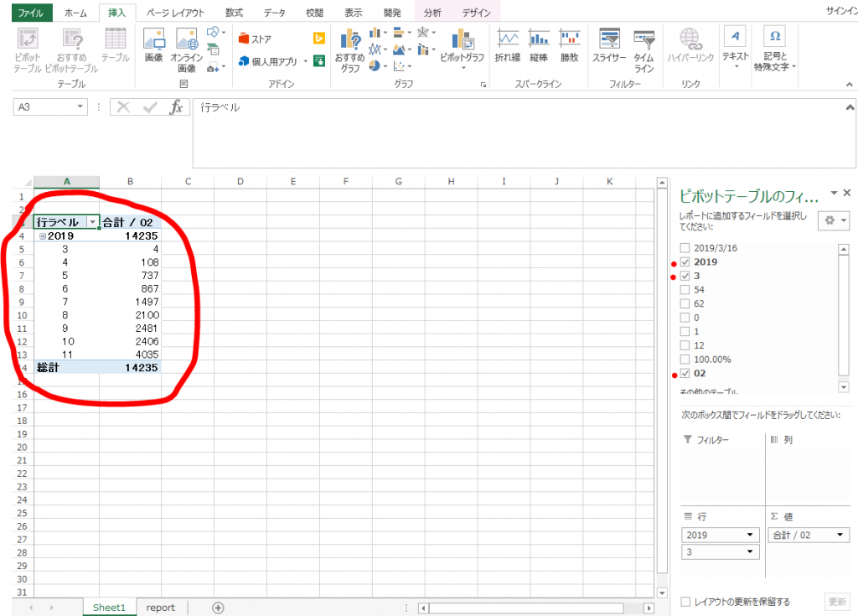Switch to Page Layout (ページレイアウト) tab
This screenshot has height=616, width=858.
point(175,13)
